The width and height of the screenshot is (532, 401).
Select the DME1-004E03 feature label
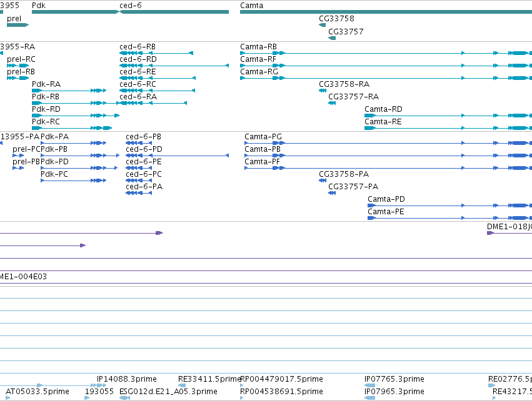(x=23, y=277)
